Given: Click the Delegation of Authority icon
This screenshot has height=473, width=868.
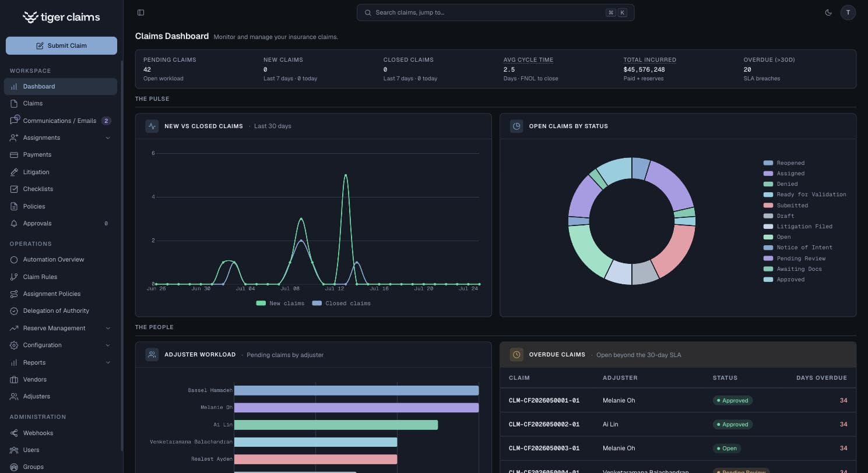Looking at the screenshot, I should (14, 310).
